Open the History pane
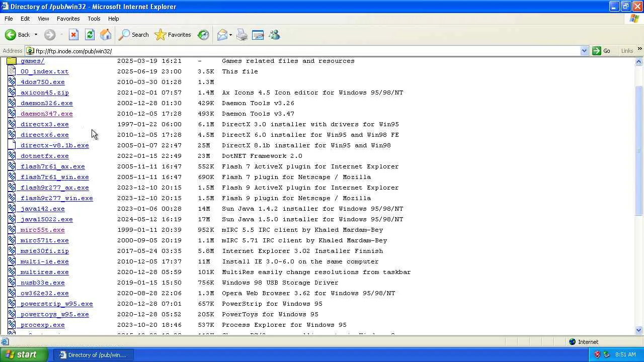Viewport: 644px width, 362px height. tap(203, 35)
